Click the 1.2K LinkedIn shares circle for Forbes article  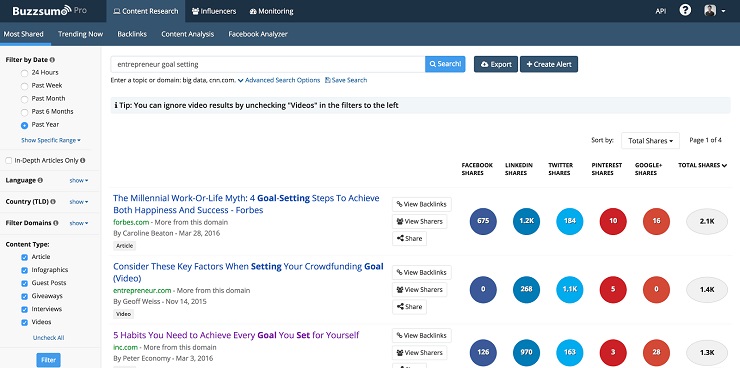526,221
